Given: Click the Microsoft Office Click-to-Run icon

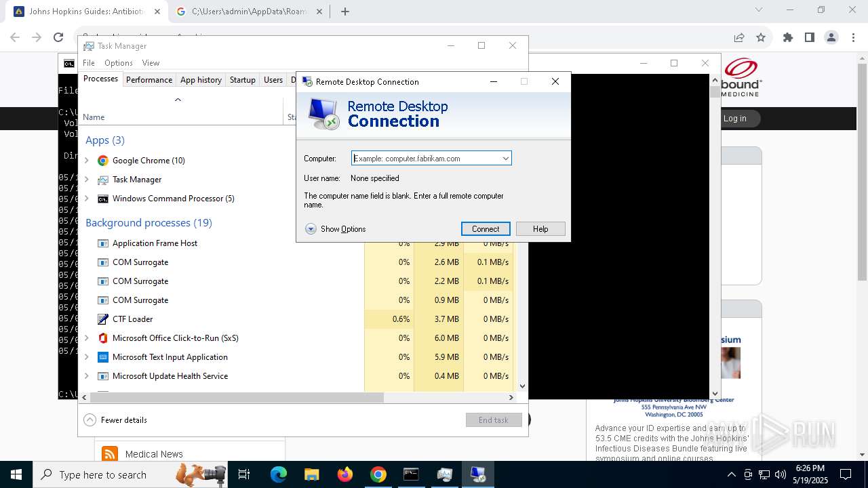Looking at the screenshot, I should [103, 338].
